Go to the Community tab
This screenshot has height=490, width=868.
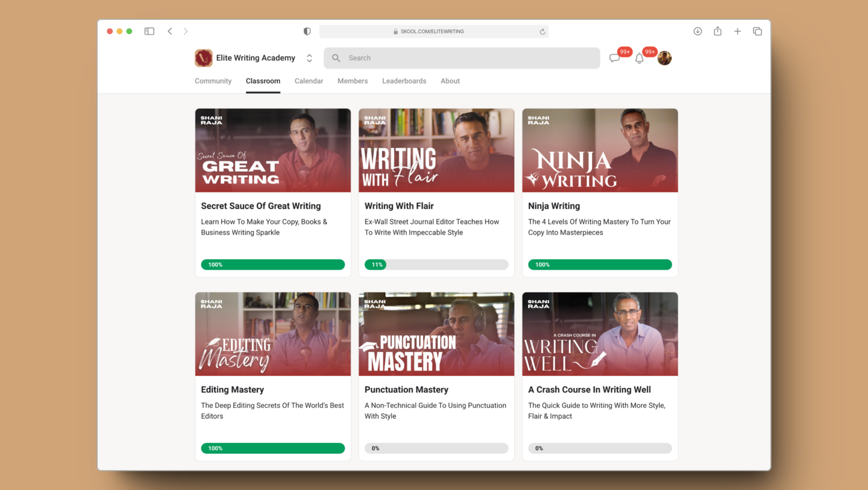[x=213, y=81]
